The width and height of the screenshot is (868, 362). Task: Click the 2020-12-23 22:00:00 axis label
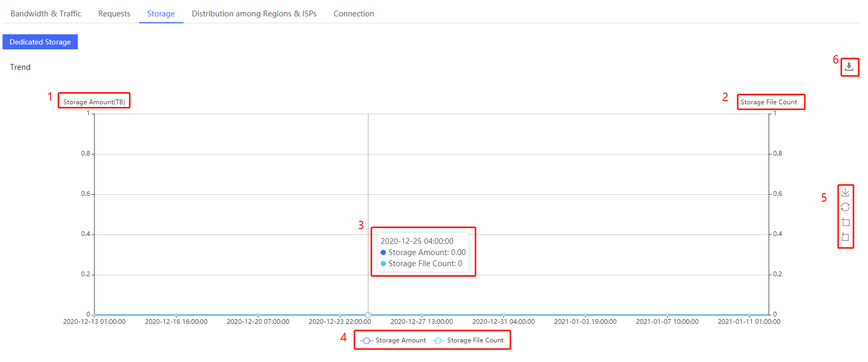(x=340, y=322)
